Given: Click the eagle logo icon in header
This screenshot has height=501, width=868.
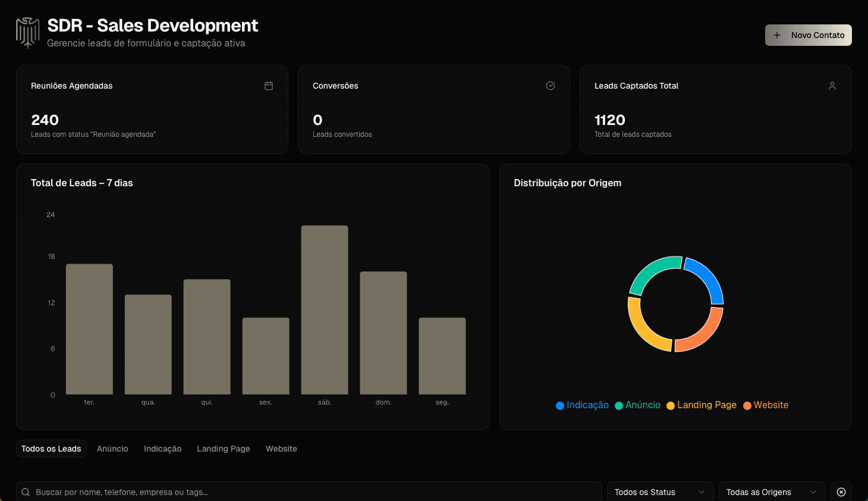Looking at the screenshot, I should click(x=27, y=33).
